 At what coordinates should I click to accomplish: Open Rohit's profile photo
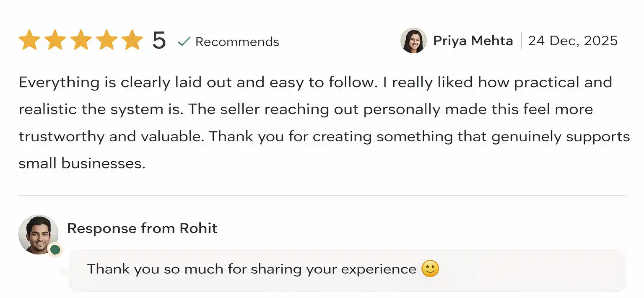38,234
